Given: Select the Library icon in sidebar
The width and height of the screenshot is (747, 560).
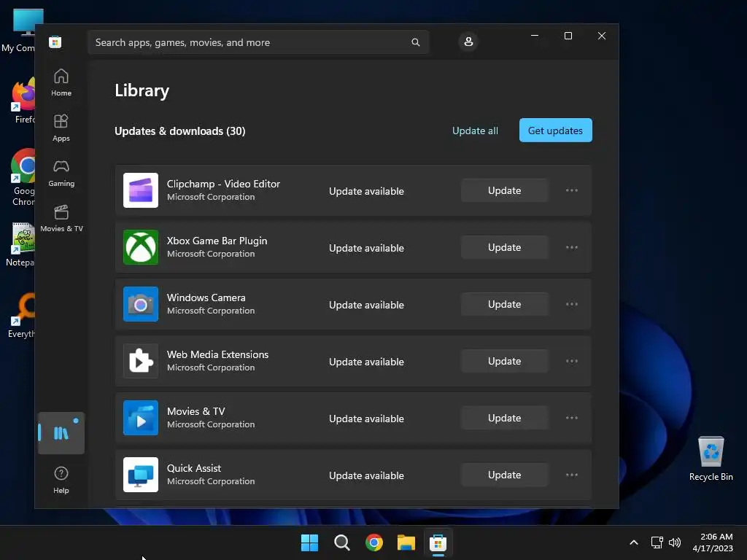Looking at the screenshot, I should pyautogui.click(x=61, y=433).
